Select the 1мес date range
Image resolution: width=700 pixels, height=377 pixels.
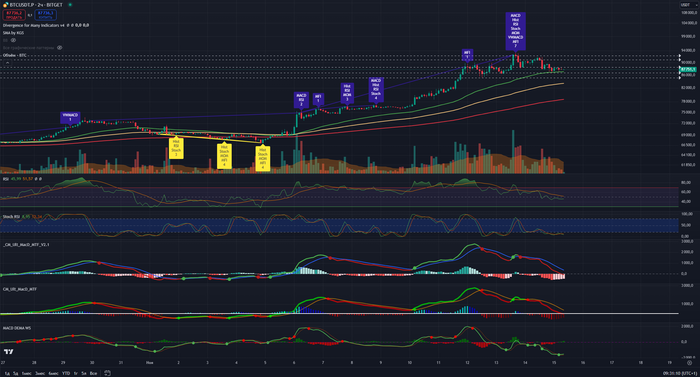click(26, 373)
